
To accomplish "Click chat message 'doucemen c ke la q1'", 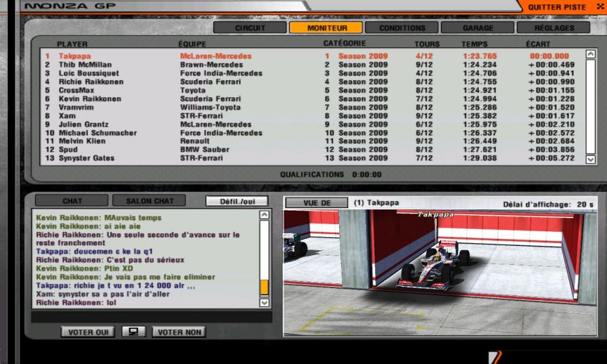I will tap(94, 251).
